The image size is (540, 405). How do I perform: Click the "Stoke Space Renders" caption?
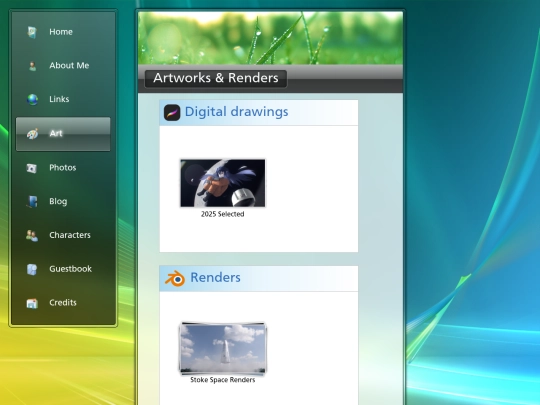tap(222, 380)
